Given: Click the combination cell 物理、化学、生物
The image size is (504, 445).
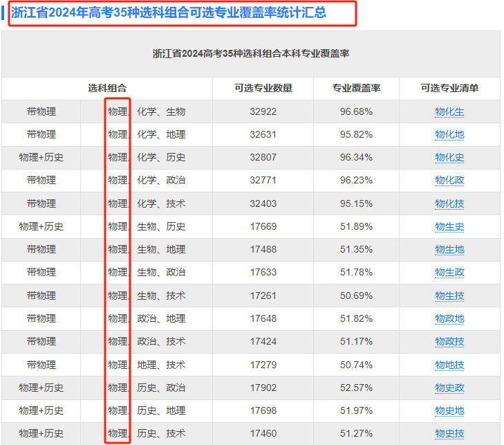Looking at the screenshot, I should click(x=147, y=111).
